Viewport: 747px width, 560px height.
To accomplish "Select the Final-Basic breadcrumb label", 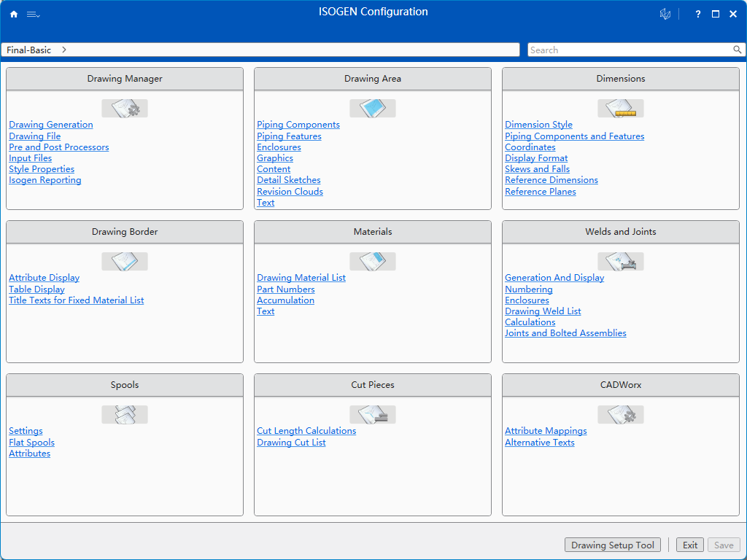I will point(28,50).
